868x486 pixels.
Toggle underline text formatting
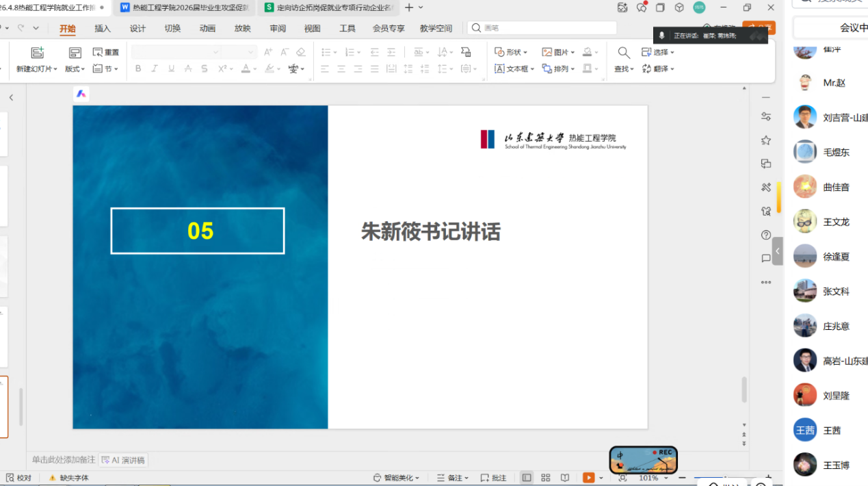[171, 69]
